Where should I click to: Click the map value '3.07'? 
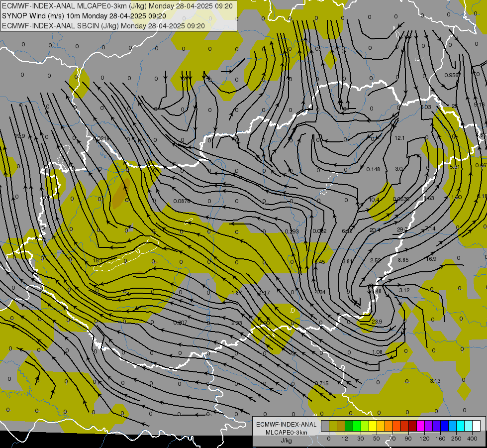click(x=400, y=169)
